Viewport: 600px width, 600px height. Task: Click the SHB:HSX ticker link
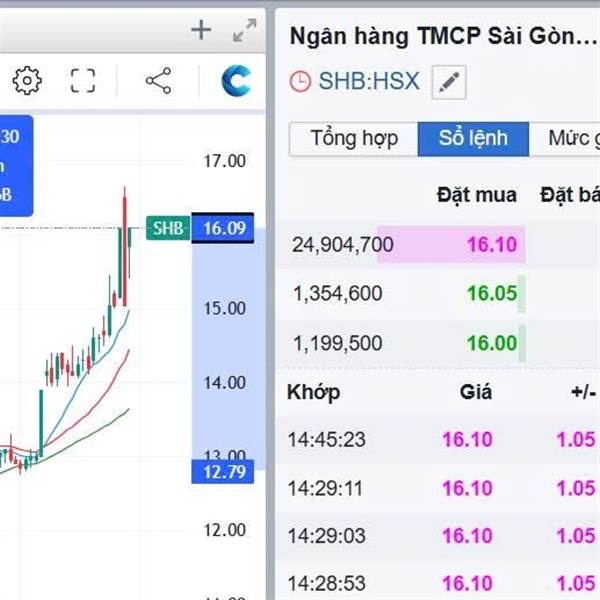pyautogui.click(x=369, y=81)
